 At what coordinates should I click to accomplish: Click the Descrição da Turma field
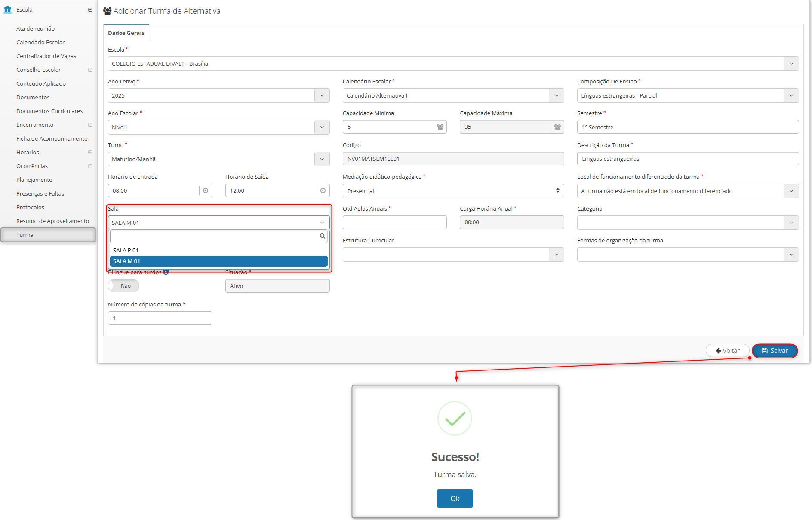pos(688,159)
